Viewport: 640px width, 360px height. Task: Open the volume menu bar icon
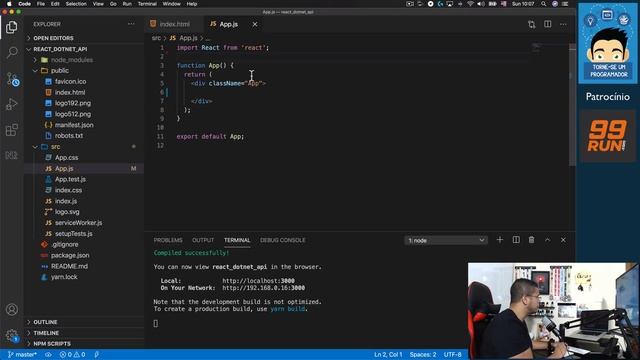[x=481, y=4]
